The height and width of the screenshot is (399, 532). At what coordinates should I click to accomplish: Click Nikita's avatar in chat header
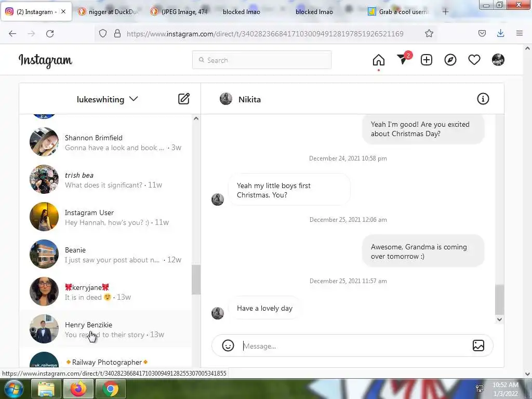pyautogui.click(x=225, y=99)
